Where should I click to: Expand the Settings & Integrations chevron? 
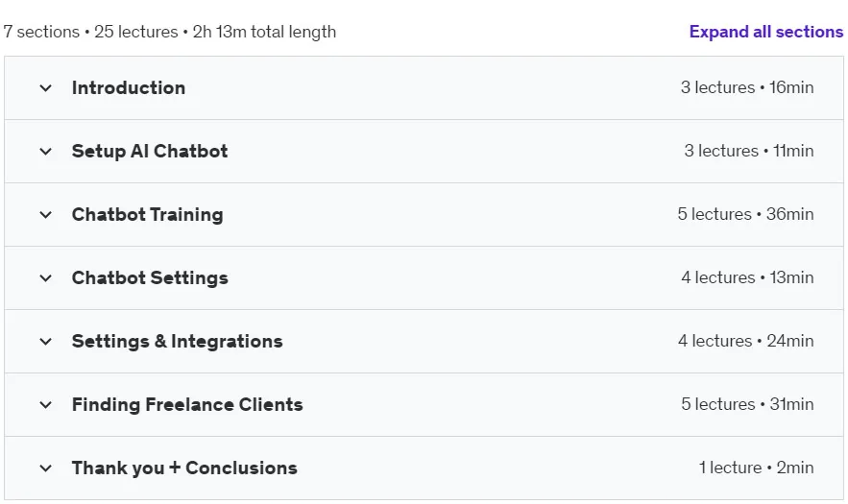46,341
